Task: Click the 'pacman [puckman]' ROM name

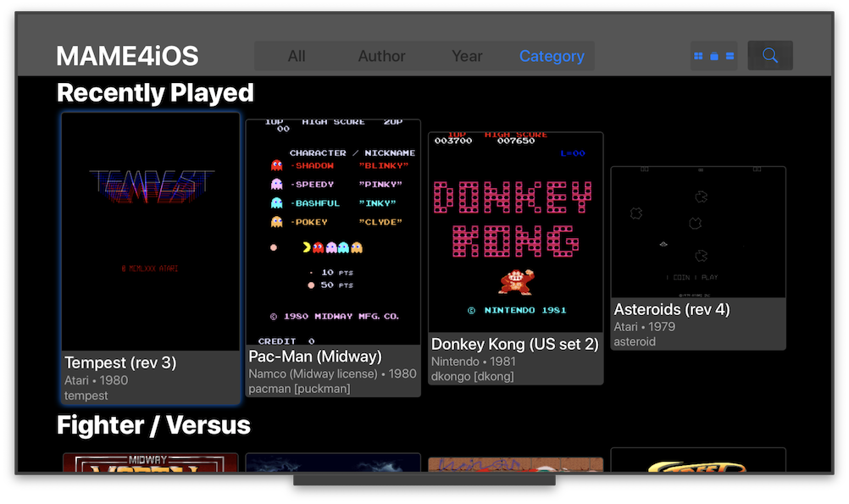Action: [299, 389]
